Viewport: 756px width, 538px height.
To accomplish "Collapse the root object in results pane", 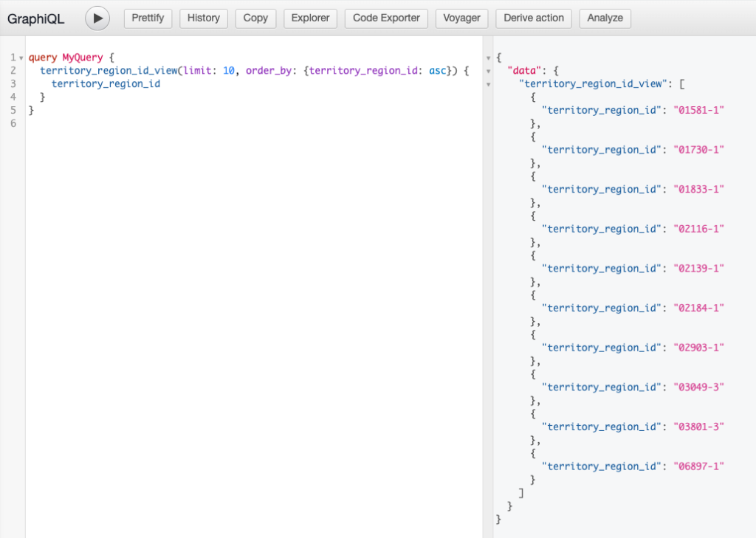I will [x=488, y=58].
